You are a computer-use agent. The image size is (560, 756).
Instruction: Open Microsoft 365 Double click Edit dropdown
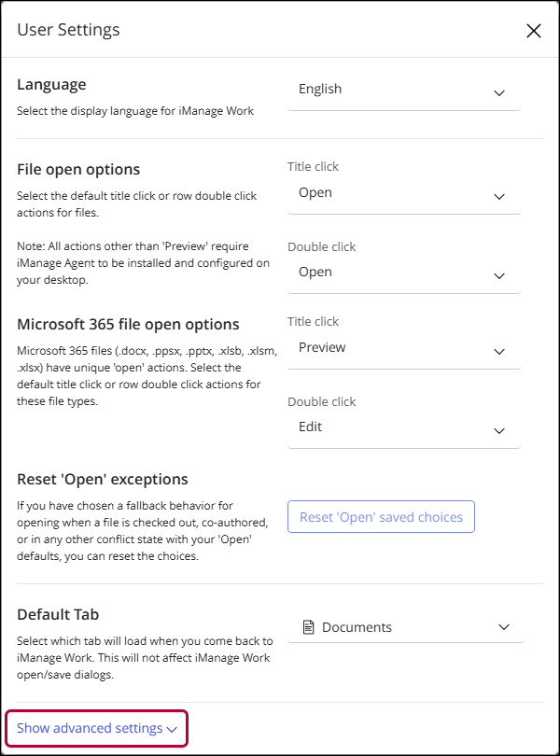(x=404, y=428)
